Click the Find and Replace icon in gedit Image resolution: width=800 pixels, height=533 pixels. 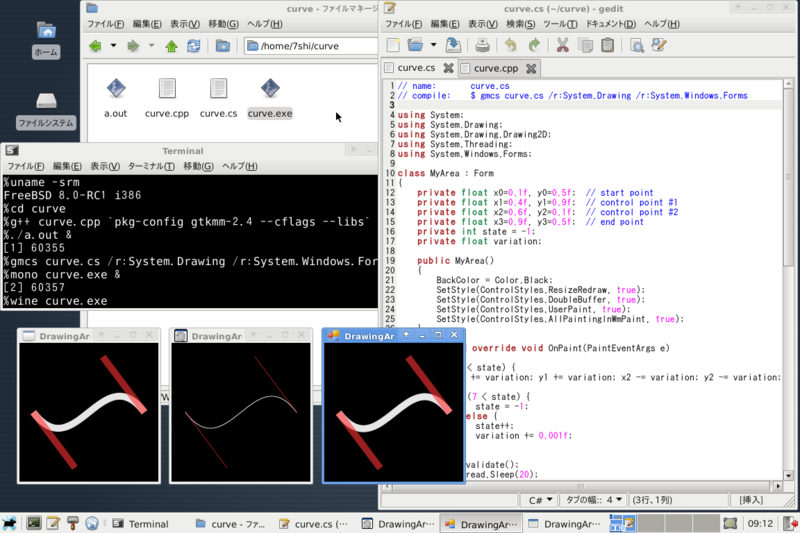coord(659,45)
